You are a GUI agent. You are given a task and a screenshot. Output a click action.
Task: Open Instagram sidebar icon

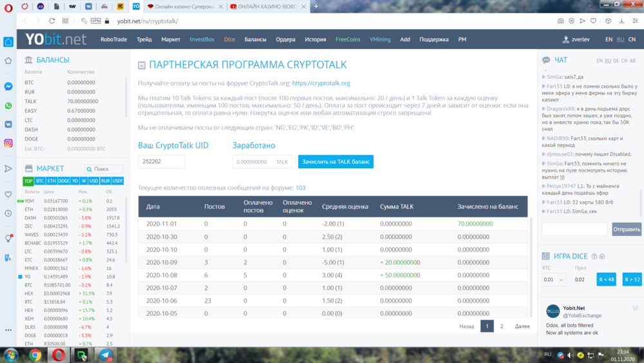(8, 143)
